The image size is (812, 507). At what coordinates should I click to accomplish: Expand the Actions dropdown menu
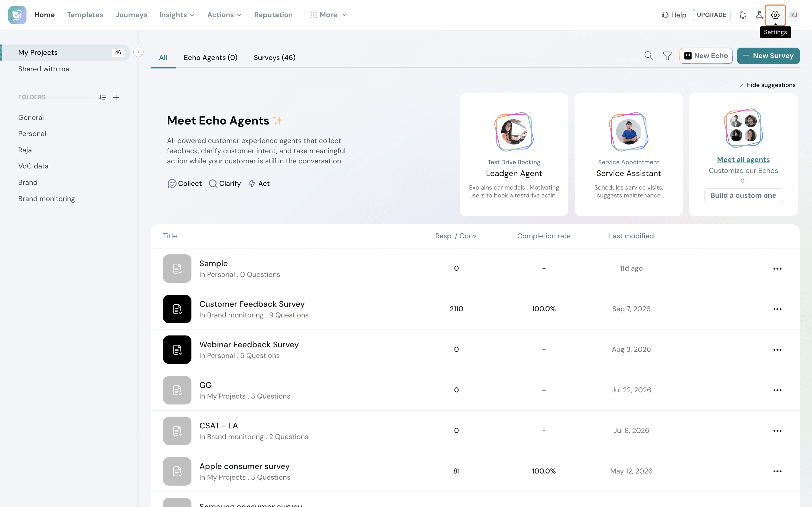click(224, 15)
